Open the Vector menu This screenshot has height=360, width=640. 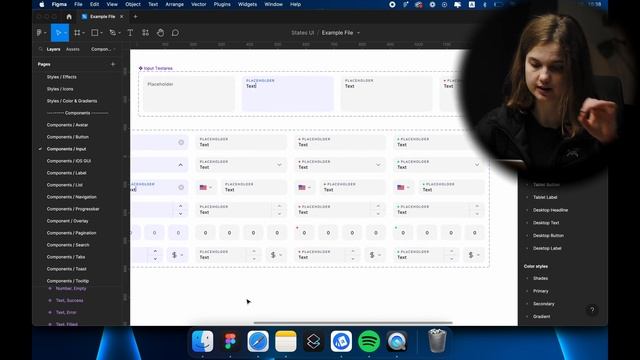pos(199,4)
